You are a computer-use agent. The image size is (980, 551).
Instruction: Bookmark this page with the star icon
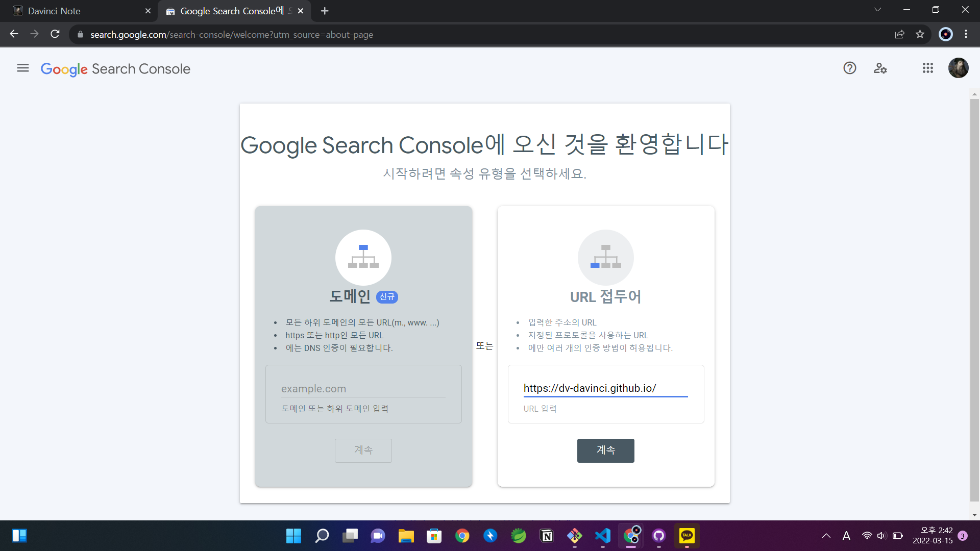click(x=920, y=34)
